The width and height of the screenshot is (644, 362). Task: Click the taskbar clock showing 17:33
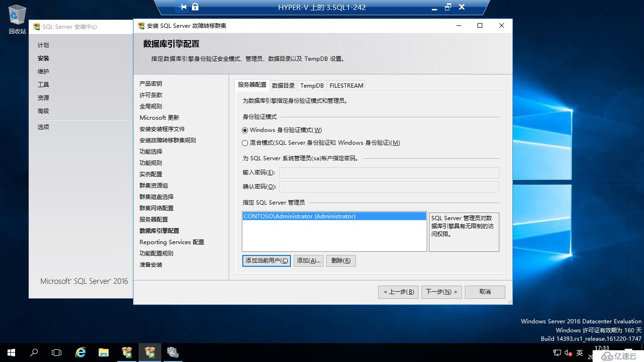coord(602,349)
